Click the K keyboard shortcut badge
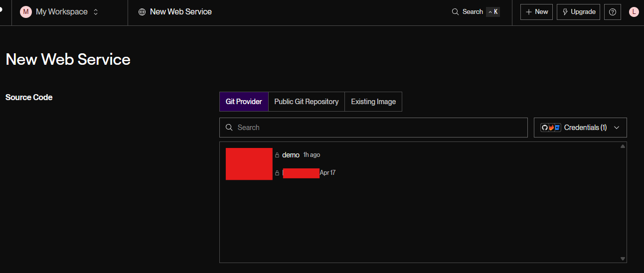Screen dimensions: 644x273 493,12
